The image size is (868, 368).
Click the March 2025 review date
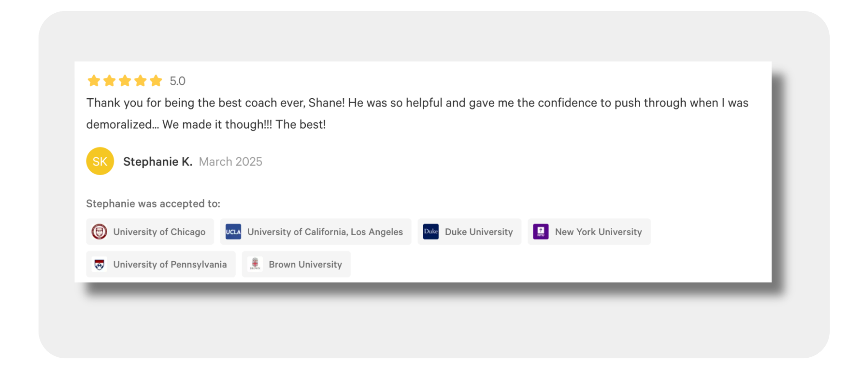pyautogui.click(x=230, y=161)
